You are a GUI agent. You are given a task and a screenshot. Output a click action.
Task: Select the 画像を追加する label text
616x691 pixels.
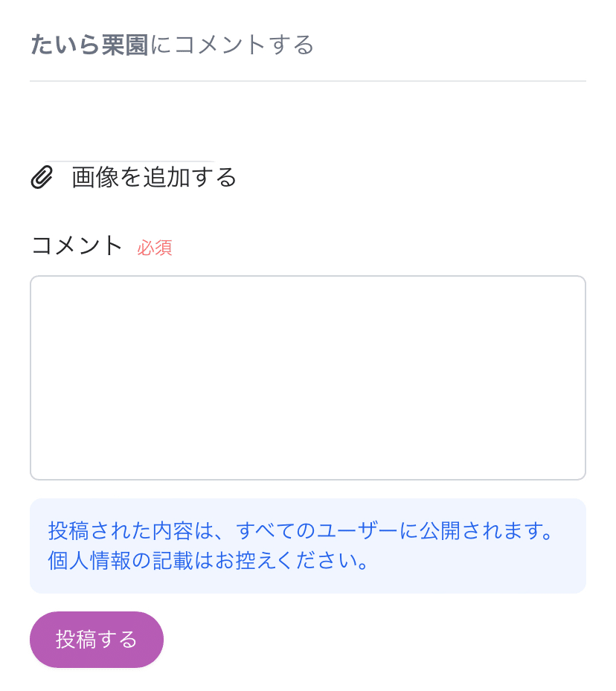pos(154,177)
